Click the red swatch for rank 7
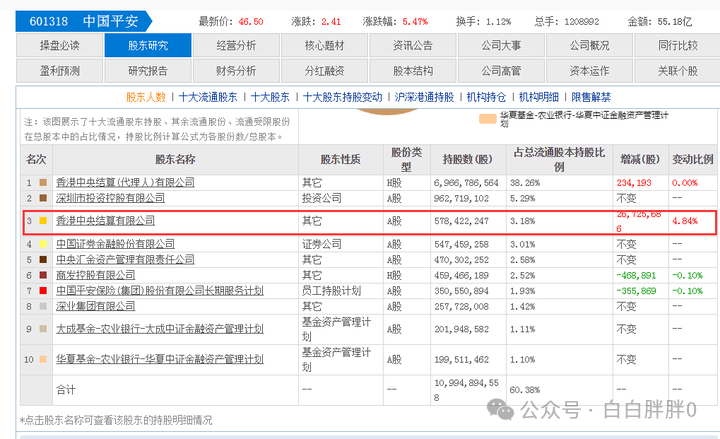720x439 pixels. tap(43, 291)
